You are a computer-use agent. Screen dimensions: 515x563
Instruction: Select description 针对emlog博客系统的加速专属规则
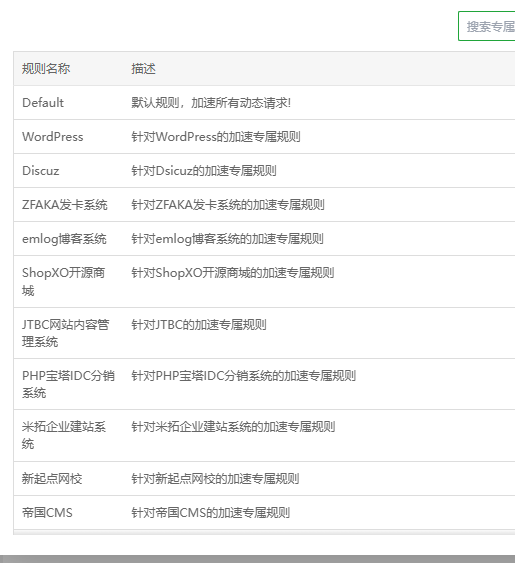click(x=227, y=239)
